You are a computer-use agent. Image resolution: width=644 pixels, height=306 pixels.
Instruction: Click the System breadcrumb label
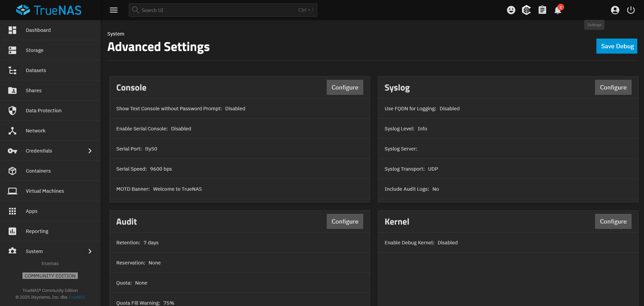116,34
